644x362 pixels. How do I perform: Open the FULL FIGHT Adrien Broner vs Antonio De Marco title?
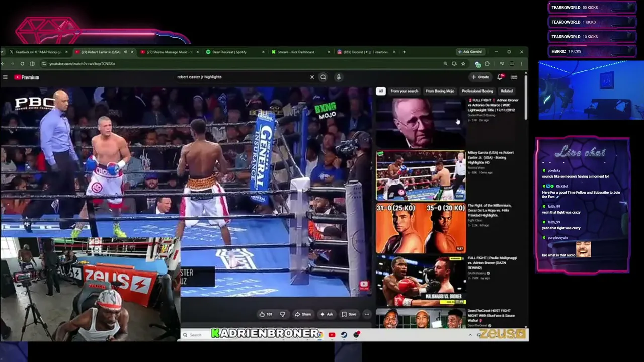click(x=493, y=106)
